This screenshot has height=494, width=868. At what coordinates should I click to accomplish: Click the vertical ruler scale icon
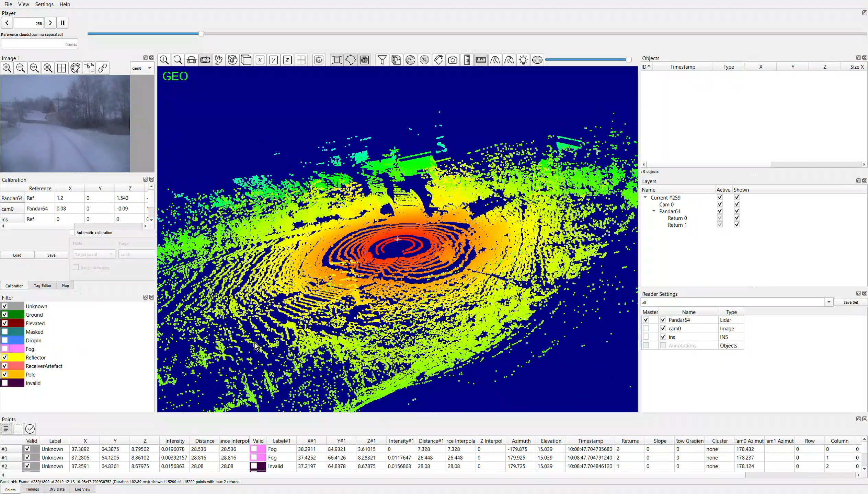[x=467, y=60]
